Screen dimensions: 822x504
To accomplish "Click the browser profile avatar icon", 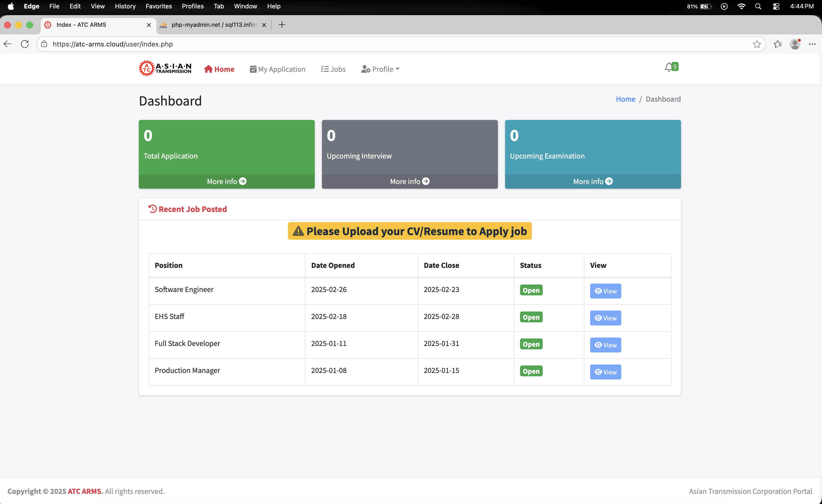I will pos(795,44).
